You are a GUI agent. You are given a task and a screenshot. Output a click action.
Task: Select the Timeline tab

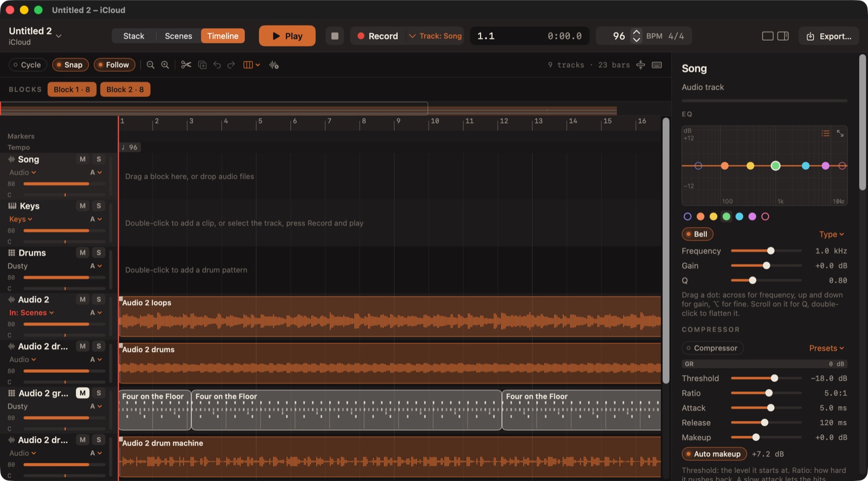(x=223, y=36)
